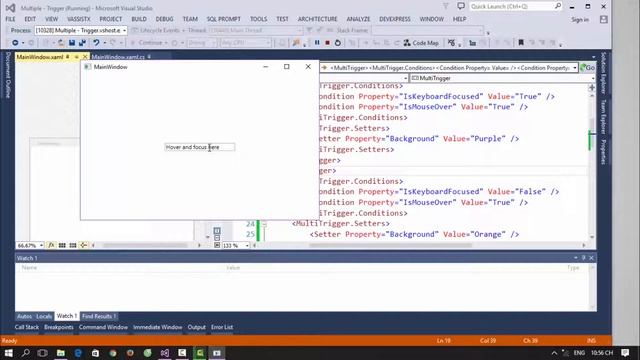Show the snap grid in the designer
Screen dimensions: 640x360
pos(62,245)
